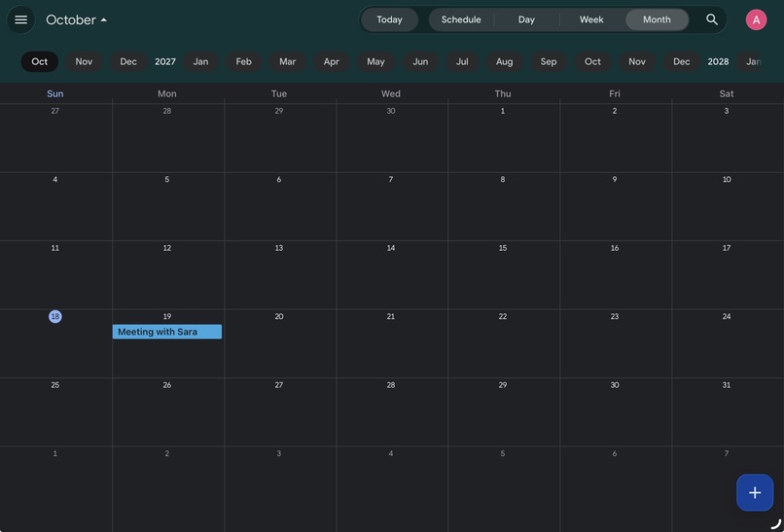Image resolution: width=784 pixels, height=532 pixels.
Task: Go to Dec before 2028
Action: [682, 61]
